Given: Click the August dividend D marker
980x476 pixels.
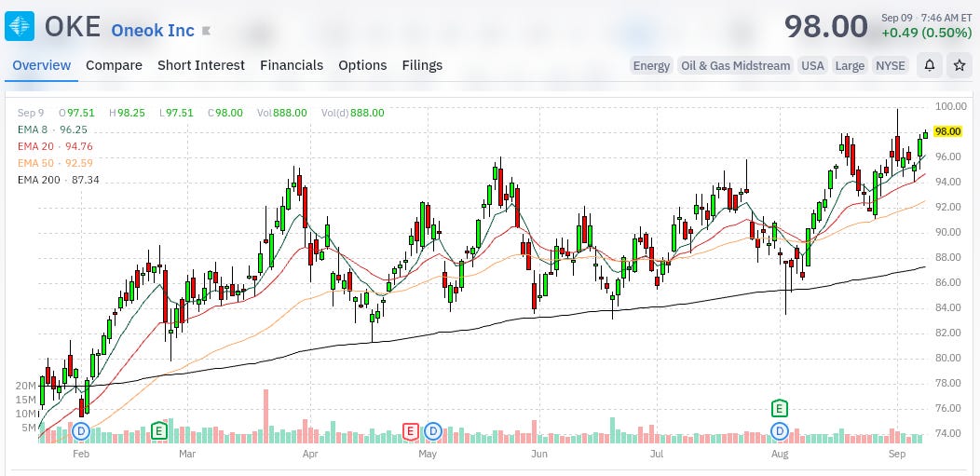Looking at the screenshot, I should coord(780,431).
